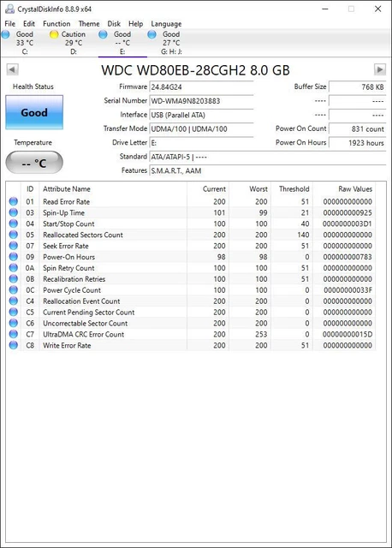The height and width of the screenshot is (548, 392).
Task: Close the CrystalDiskInfo window
Action: (377, 9)
